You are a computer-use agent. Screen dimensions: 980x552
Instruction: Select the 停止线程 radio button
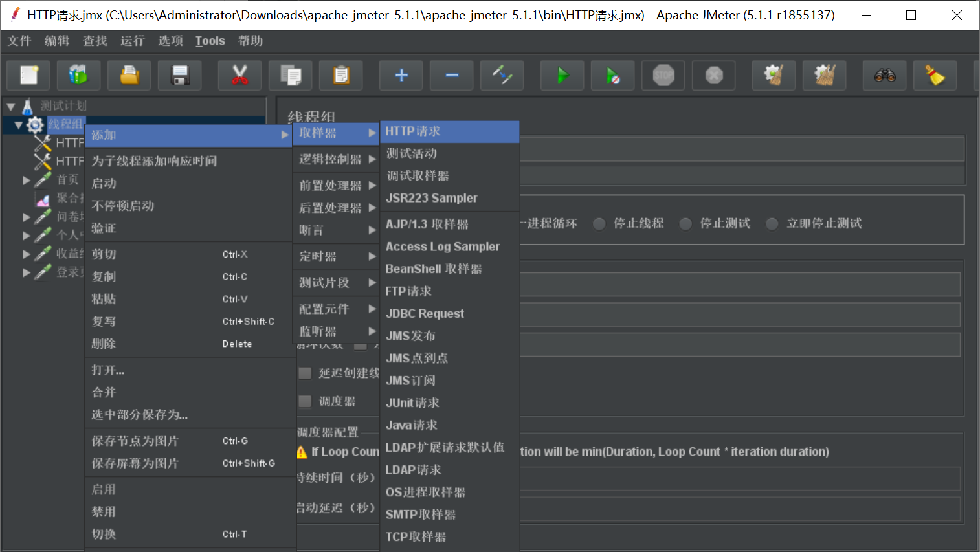coord(599,224)
